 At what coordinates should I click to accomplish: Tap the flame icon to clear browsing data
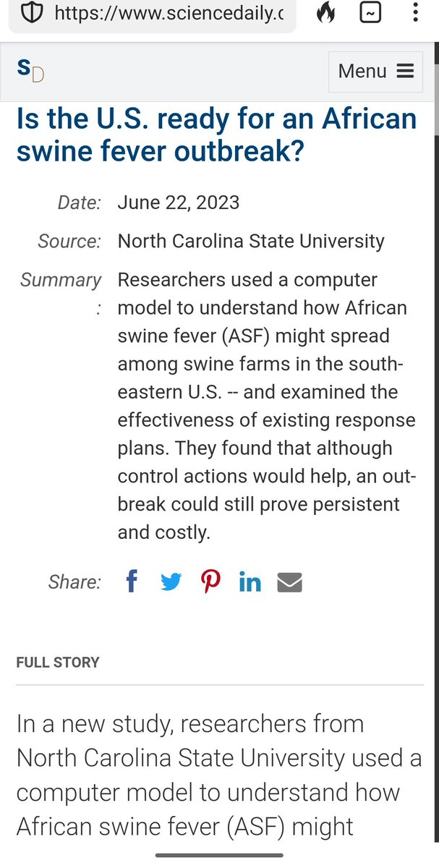point(326,14)
